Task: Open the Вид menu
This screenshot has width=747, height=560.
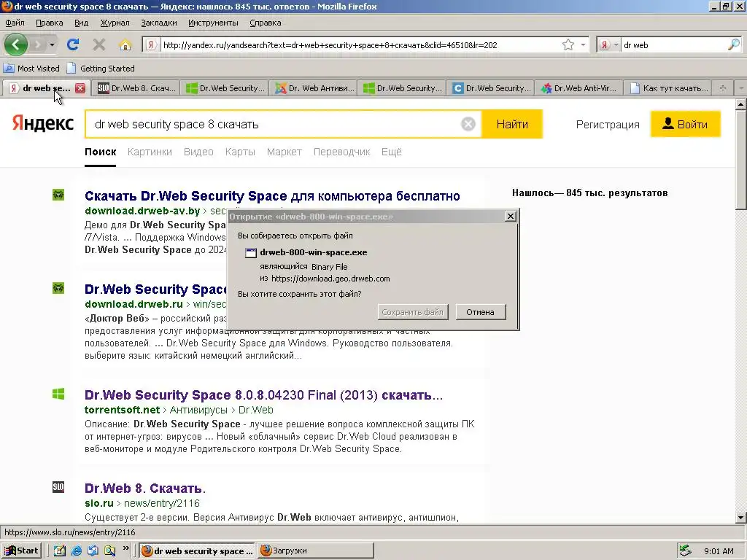Action: 81,23
